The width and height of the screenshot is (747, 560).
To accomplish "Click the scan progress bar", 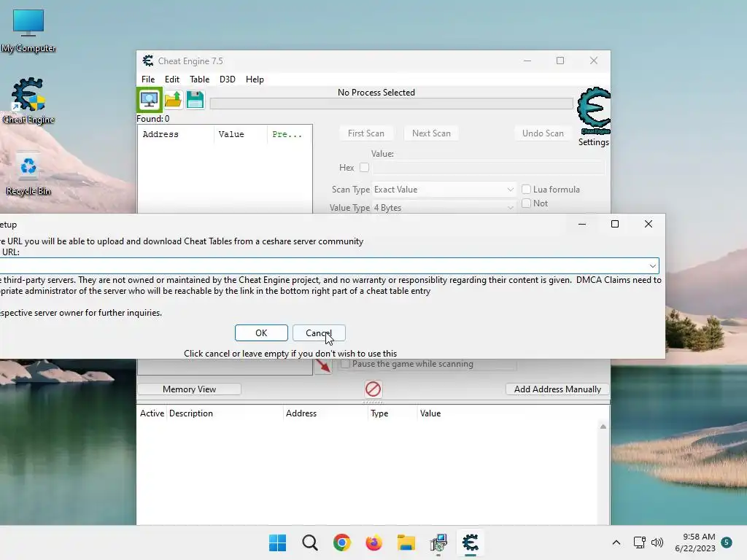I will pyautogui.click(x=391, y=104).
